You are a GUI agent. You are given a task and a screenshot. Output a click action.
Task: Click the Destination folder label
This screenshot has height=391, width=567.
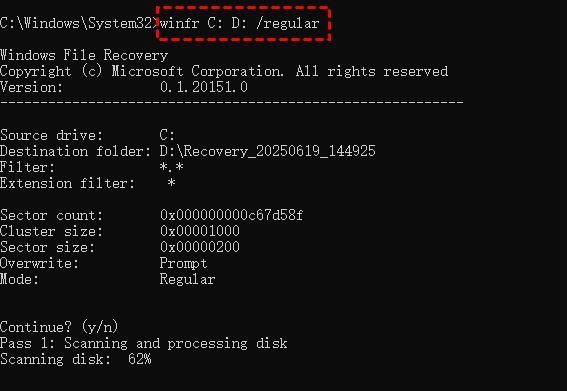click(75, 151)
